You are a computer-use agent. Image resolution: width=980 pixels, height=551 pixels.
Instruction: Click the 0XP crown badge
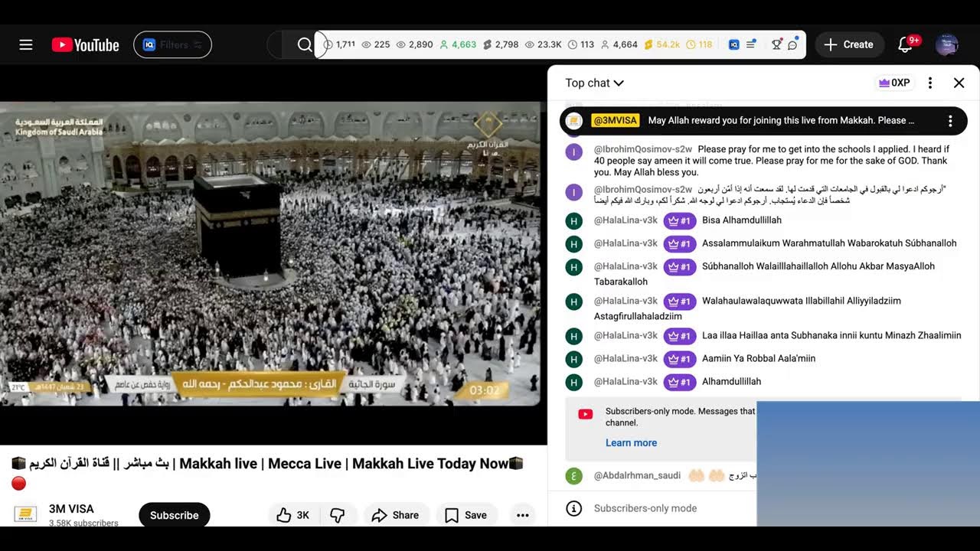pyautogui.click(x=894, y=83)
